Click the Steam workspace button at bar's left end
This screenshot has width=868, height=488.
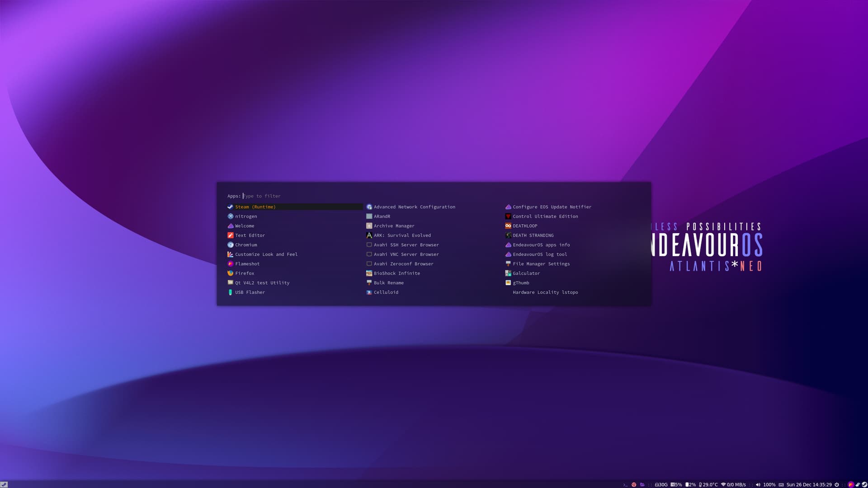coord(4,485)
